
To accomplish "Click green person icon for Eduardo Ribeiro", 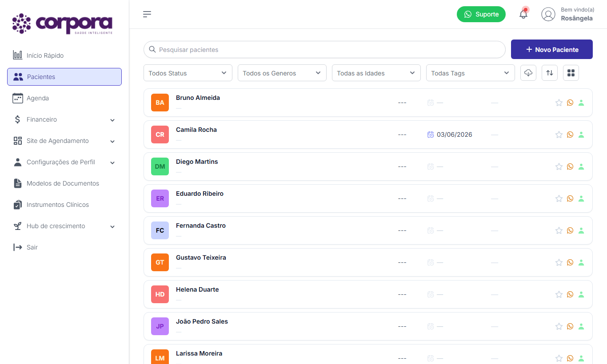I will (581, 198).
